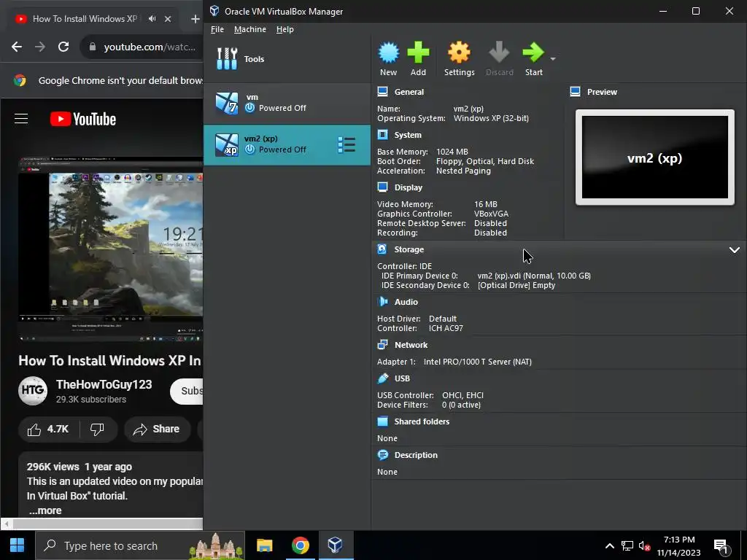Open the Help menu in VirtualBox
Screen dimensions: 747x560
click(285, 29)
